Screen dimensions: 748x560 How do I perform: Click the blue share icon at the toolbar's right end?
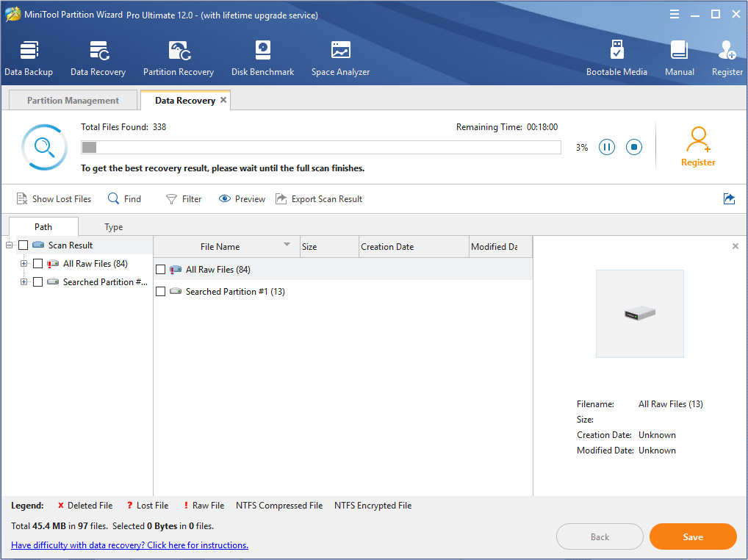[x=729, y=198]
